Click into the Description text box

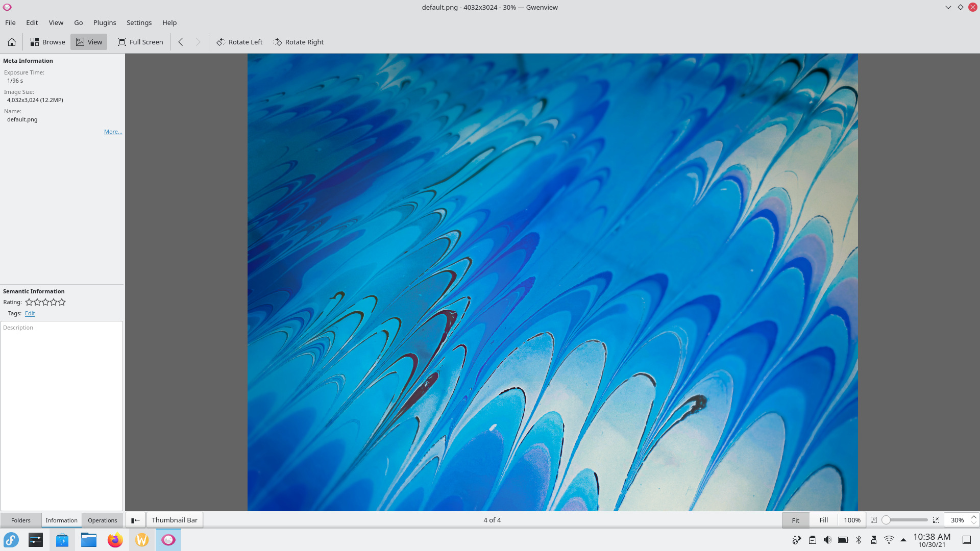pos(62,416)
